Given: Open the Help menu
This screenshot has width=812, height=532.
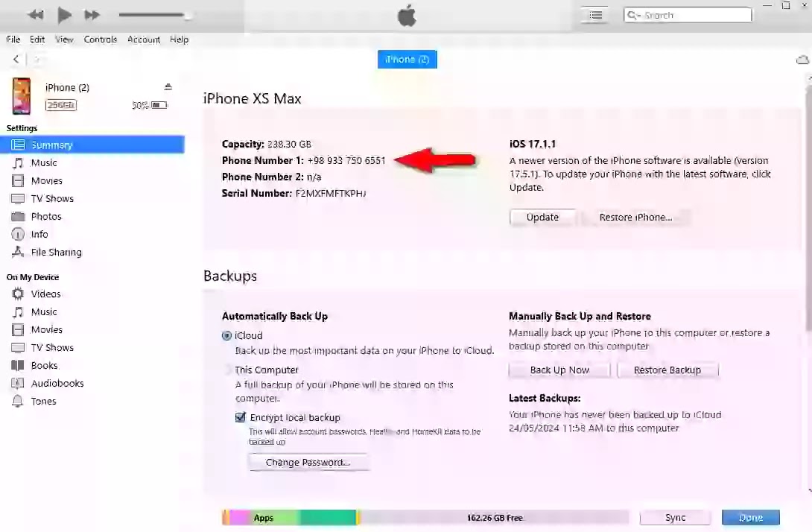Looking at the screenshot, I should coord(180,39).
